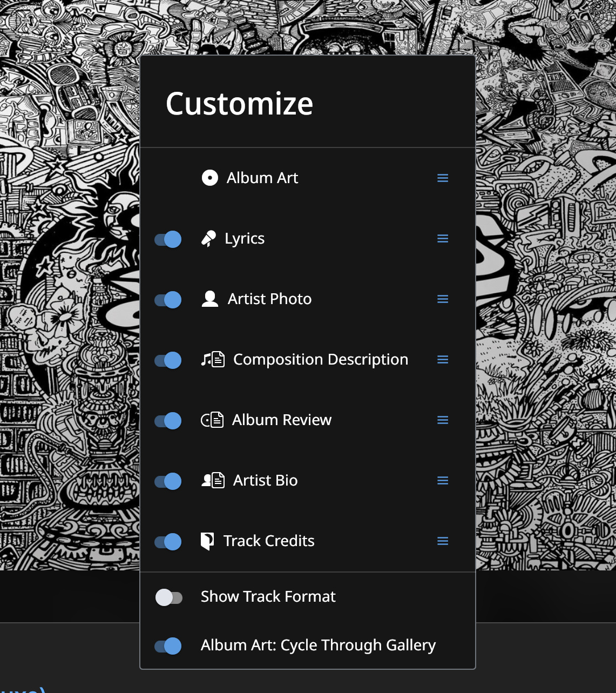Enable Show Track Format toggle
The width and height of the screenshot is (616, 693).
168,597
